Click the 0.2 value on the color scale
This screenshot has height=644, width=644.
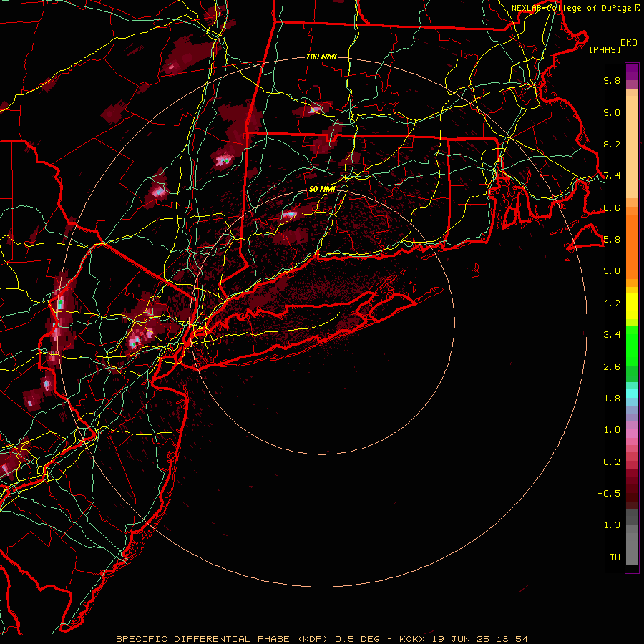[612, 462]
